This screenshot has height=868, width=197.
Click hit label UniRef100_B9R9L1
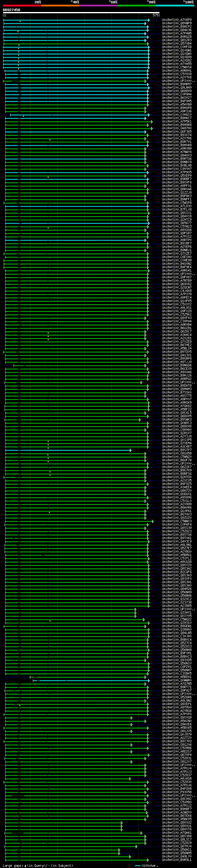(177, 860)
